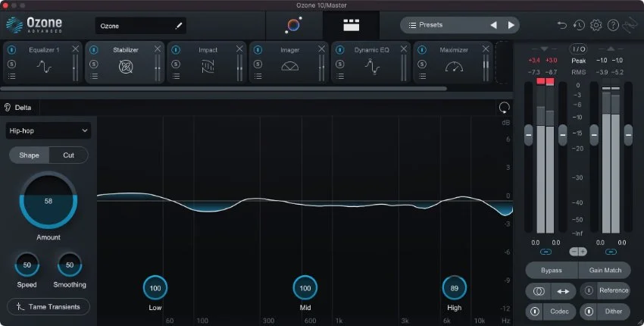Select the Stabilizer module icon
The height and width of the screenshot is (326, 644).
click(x=126, y=66)
